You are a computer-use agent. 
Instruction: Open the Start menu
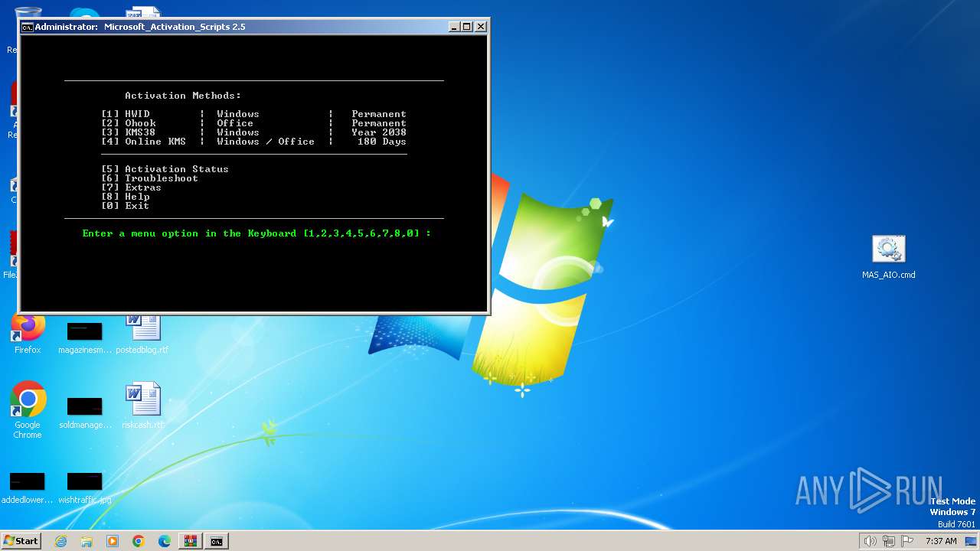click(21, 540)
